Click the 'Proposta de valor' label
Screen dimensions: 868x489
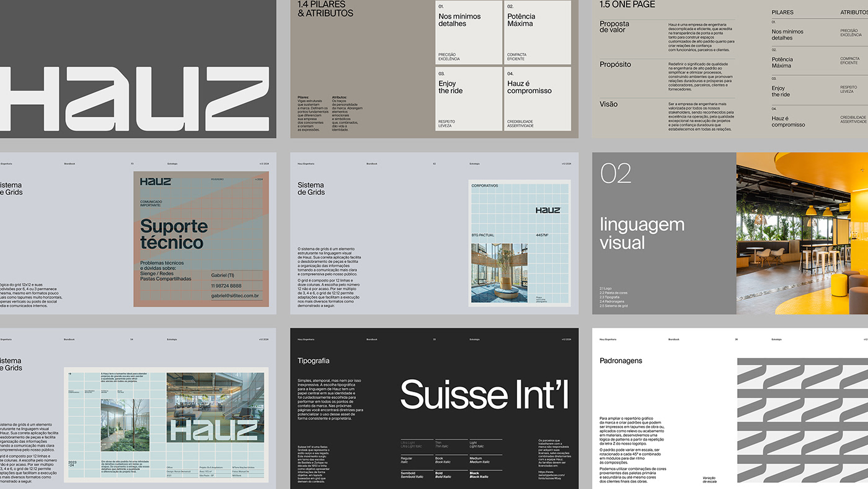tap(614, 27)
